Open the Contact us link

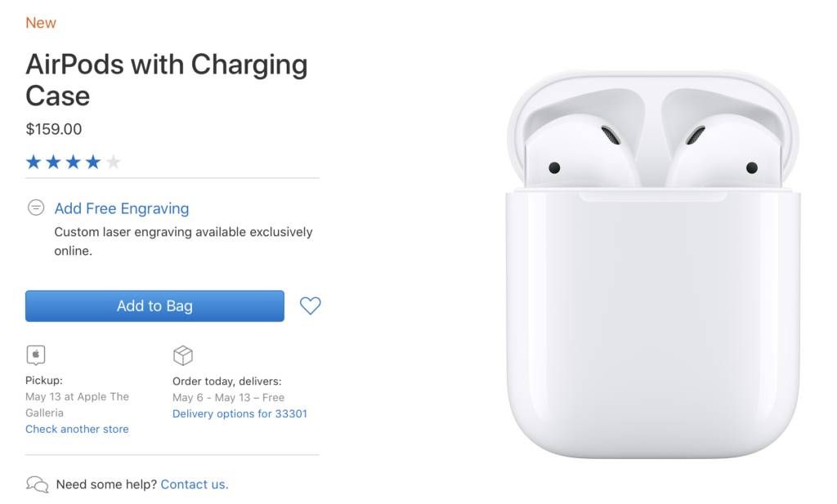(x=195, y=484)
